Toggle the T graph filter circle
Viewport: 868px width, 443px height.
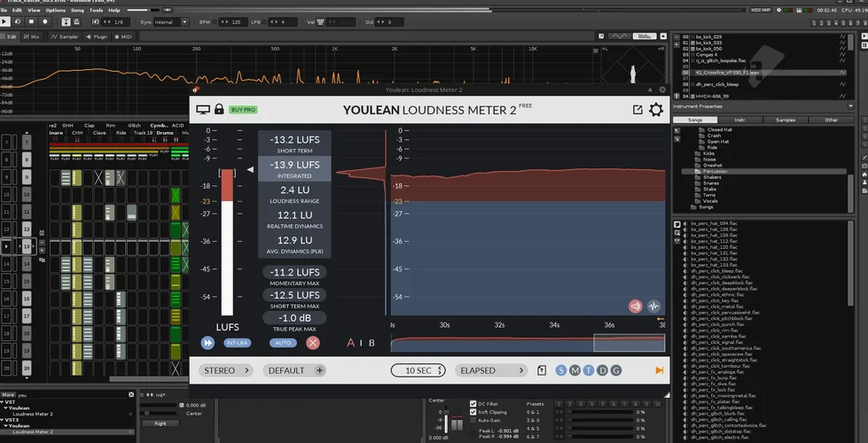589,370
